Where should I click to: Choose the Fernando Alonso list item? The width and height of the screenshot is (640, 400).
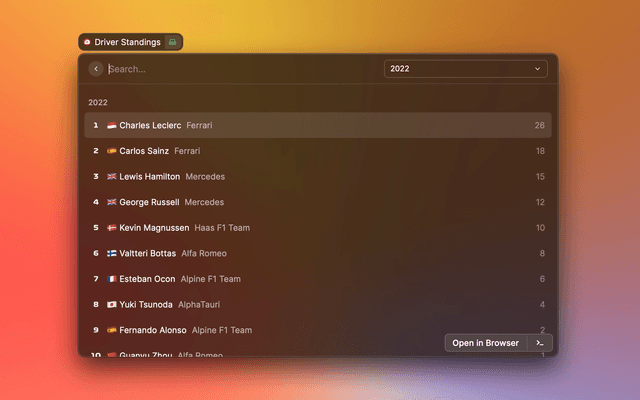point(318,330)
